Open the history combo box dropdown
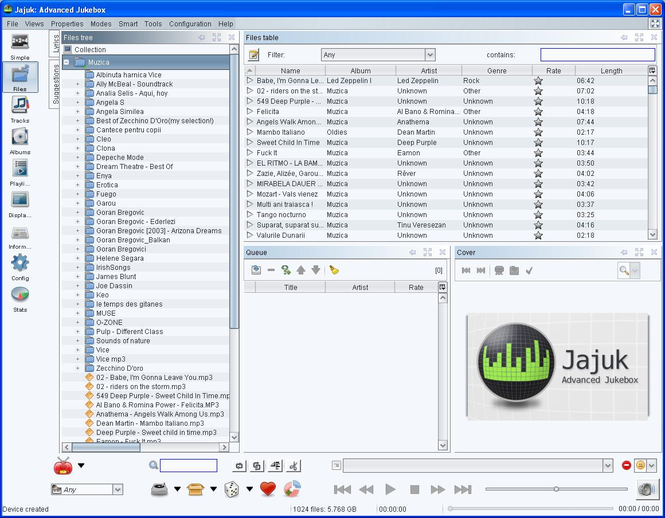Image resolution: width=665 pixels, height=518 pixels. point(608,466)
